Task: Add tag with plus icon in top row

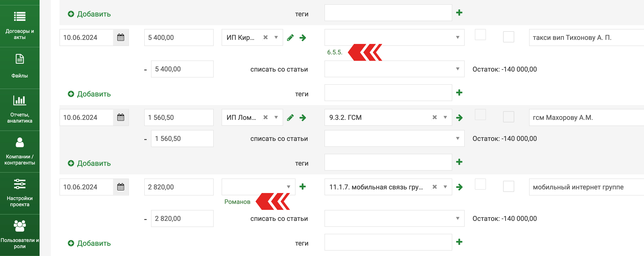Action: point(459,12)
